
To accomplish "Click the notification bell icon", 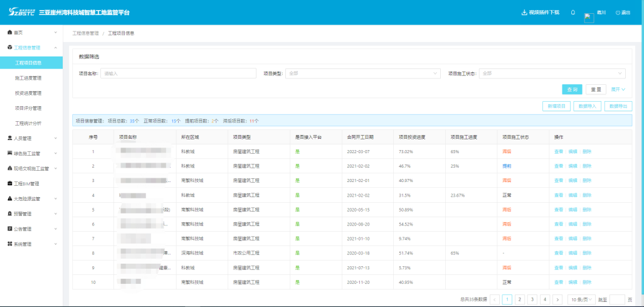I will click(573, 13).
